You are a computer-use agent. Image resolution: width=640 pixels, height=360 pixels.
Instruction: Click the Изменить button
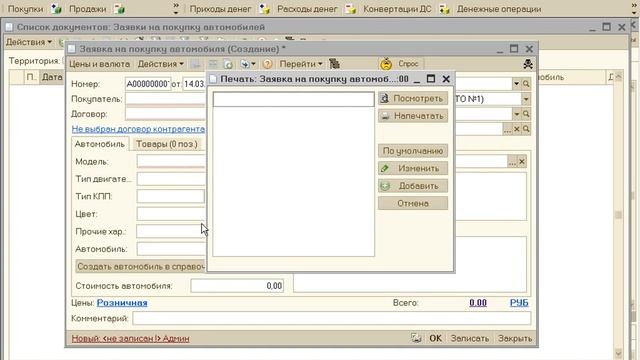413,168
